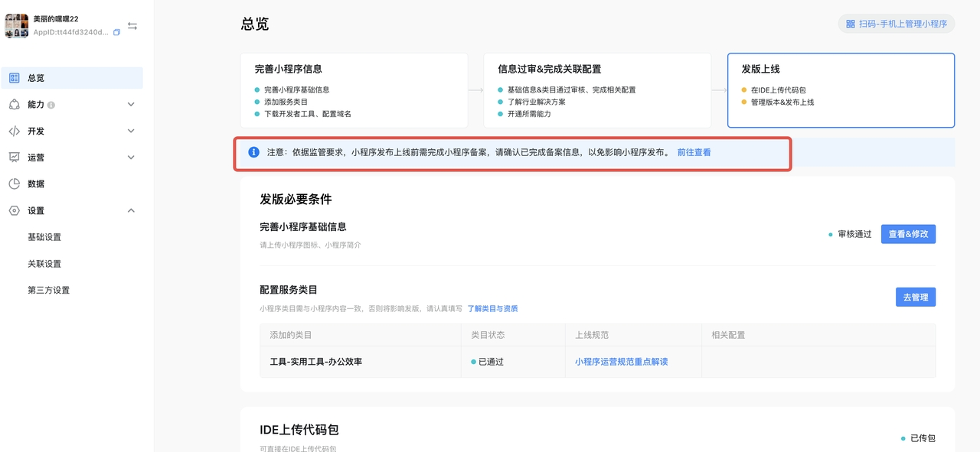Click the 查看&修改 button
The image size is (980, 452).
pos(908,234)
